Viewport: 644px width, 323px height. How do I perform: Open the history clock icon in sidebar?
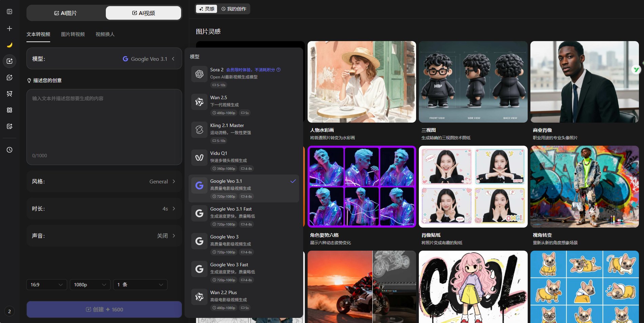[x=9, y=150]
